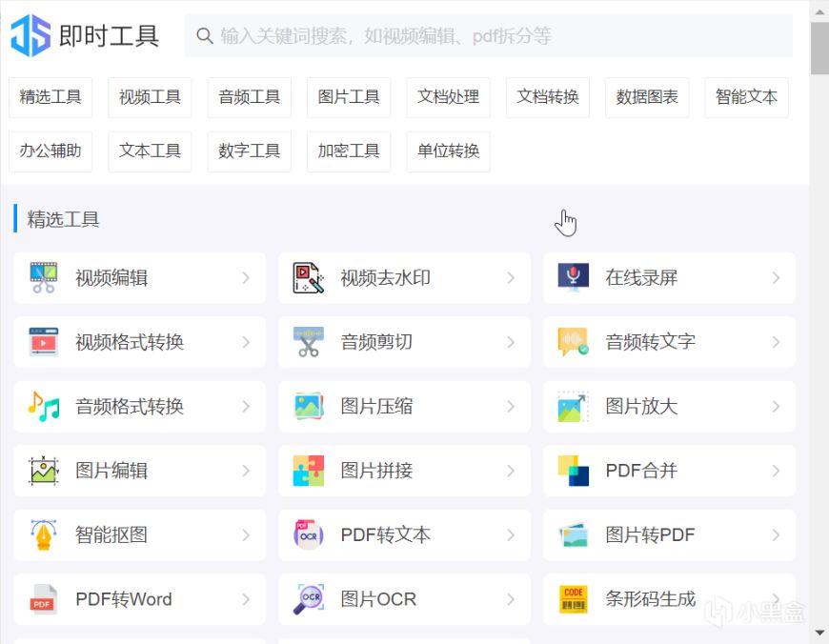This screenshot has width=829, height=644.
Task: Select the 数据图表 category
Action: (x=647, y=97)
